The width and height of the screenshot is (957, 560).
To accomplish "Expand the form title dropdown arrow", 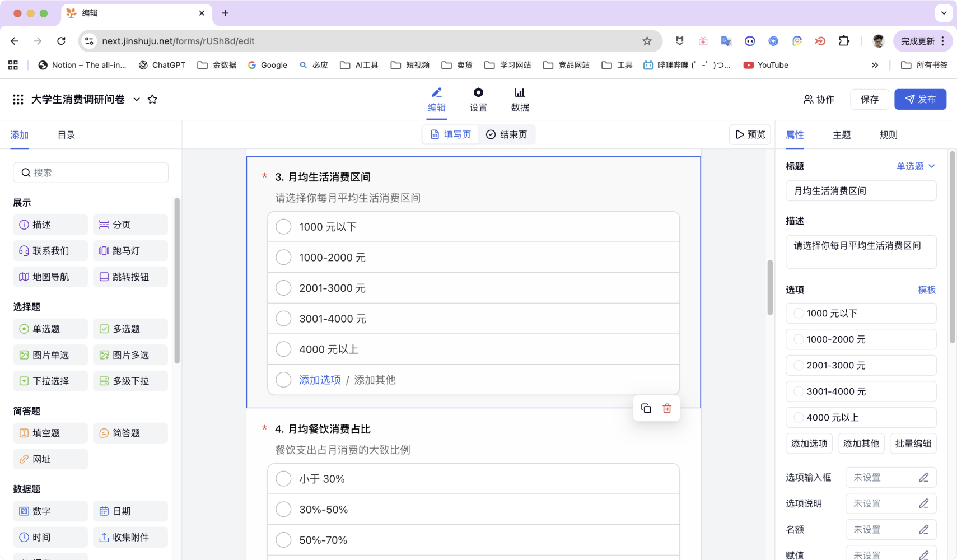I will click(137, 99).
